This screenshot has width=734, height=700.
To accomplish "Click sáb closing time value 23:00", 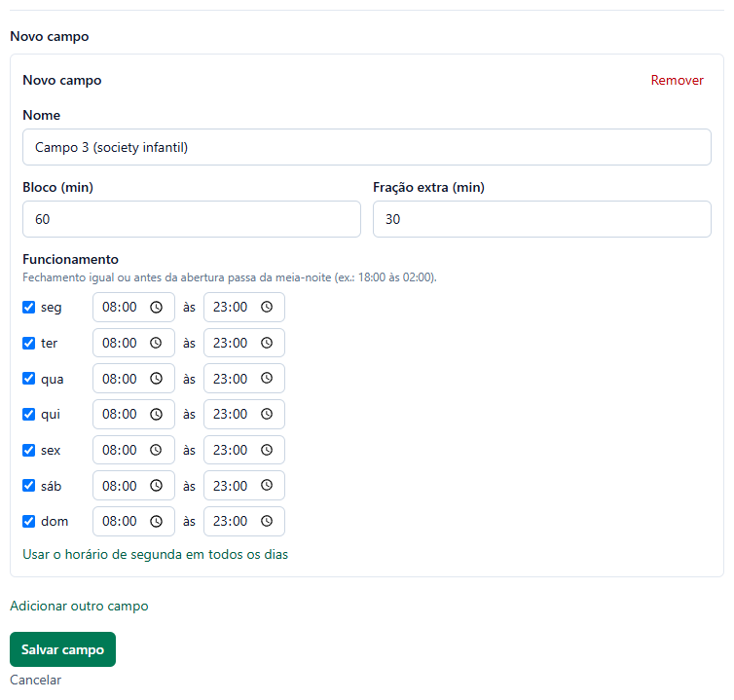I will pyautogui.click(x=230, y=486).
